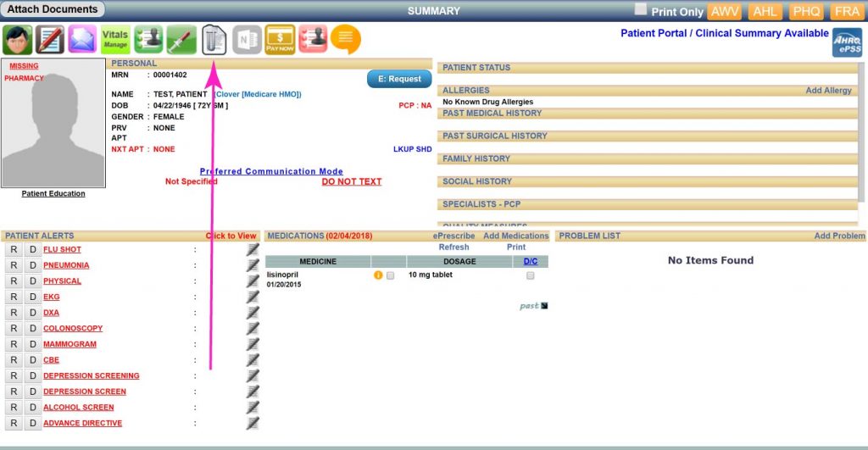Open the orange chat bubble icon
The height and width of the screenshot is (450, 868).
click(345, 39)
